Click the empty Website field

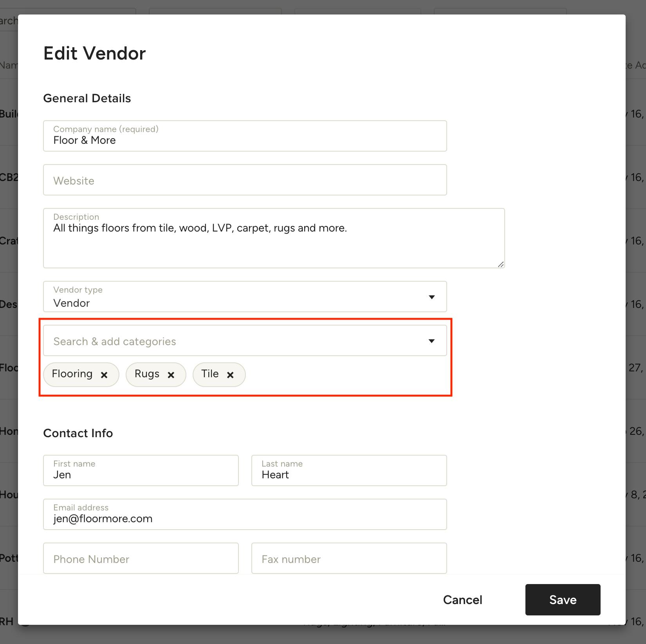click(x=245, y=180)
